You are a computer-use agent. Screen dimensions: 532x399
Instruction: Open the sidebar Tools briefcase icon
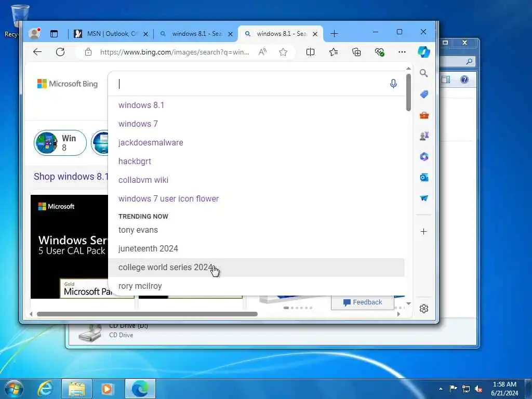(x=424, y=115)
